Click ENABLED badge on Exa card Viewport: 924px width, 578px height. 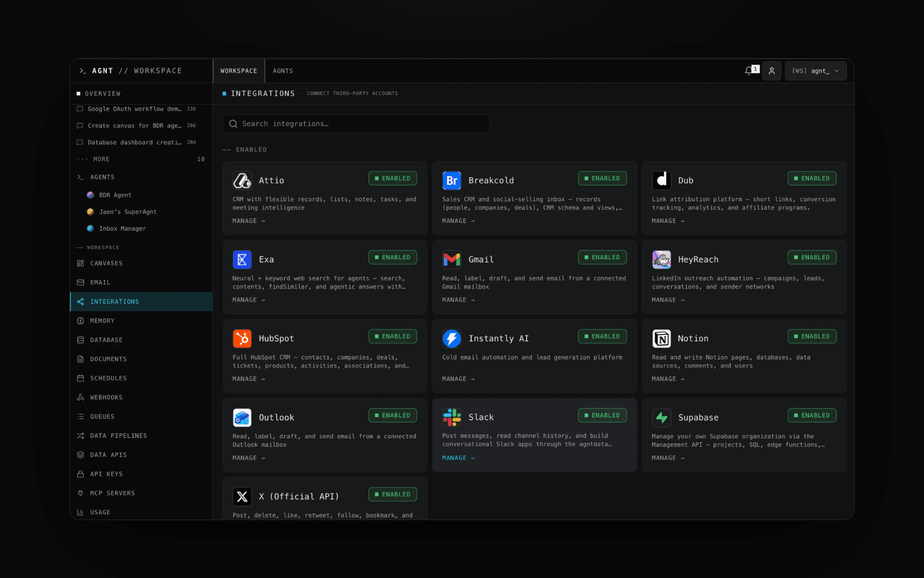coord(392,257)
